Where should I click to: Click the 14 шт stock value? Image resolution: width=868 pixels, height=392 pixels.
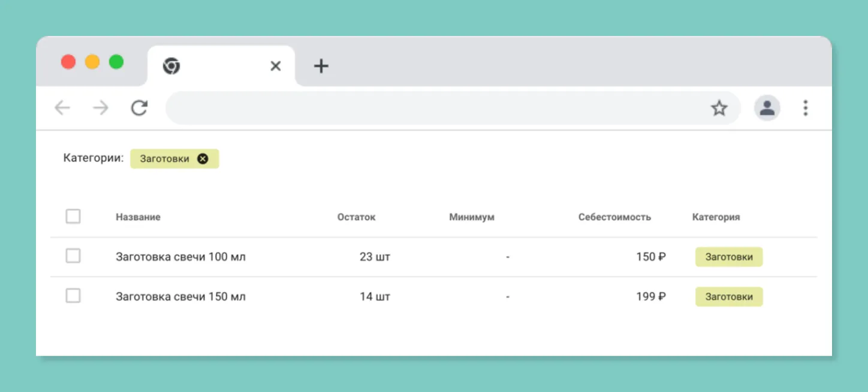[x=375, y=297]
